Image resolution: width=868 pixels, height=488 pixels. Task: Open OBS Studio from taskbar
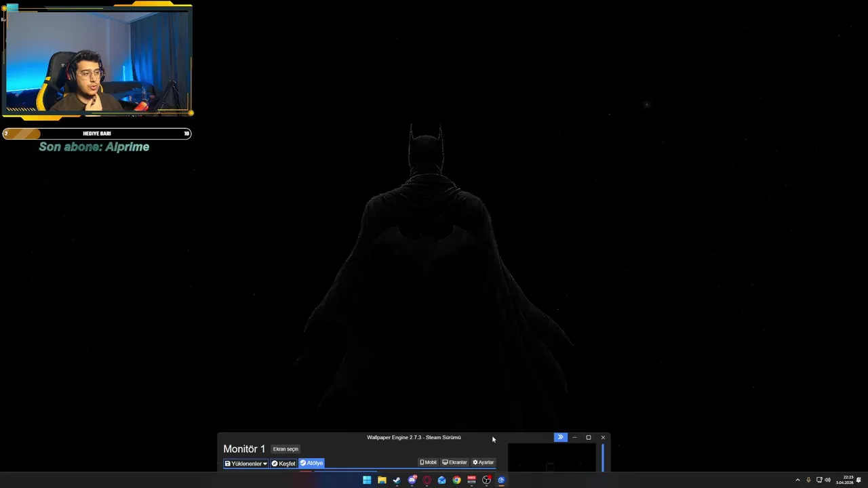click(486, 480)
